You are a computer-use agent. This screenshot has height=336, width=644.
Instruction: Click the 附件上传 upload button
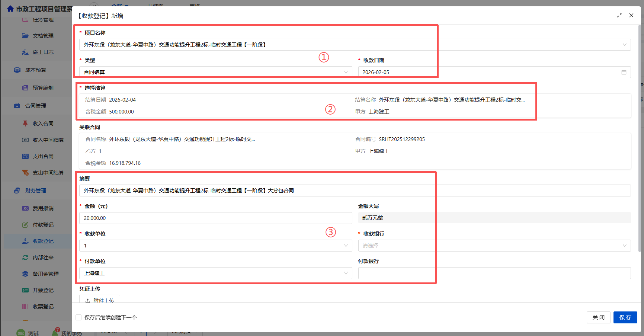[x=100, y=300]
